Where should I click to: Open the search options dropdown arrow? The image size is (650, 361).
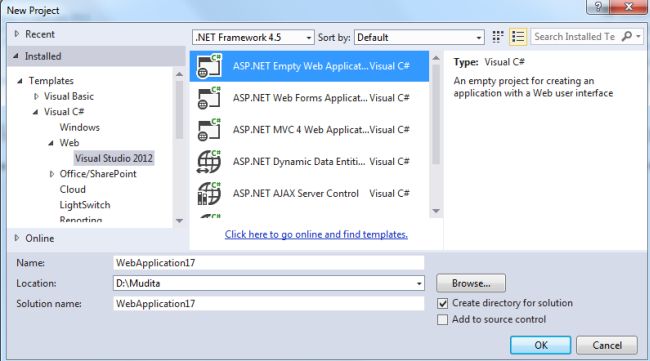(x=639, y=36)
